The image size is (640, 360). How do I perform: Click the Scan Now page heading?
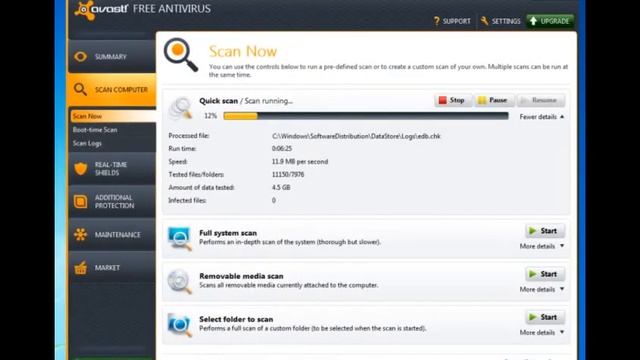point(243,51)
